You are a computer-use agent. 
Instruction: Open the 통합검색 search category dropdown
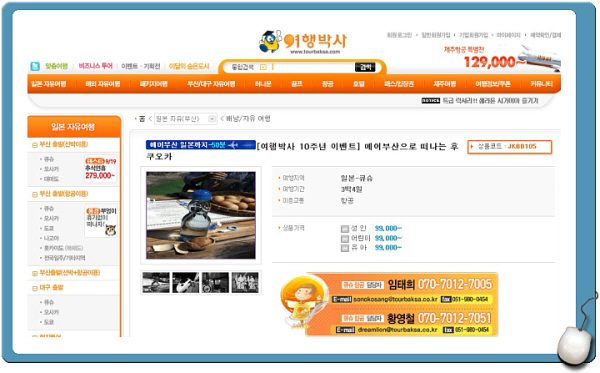click(263, 67)
